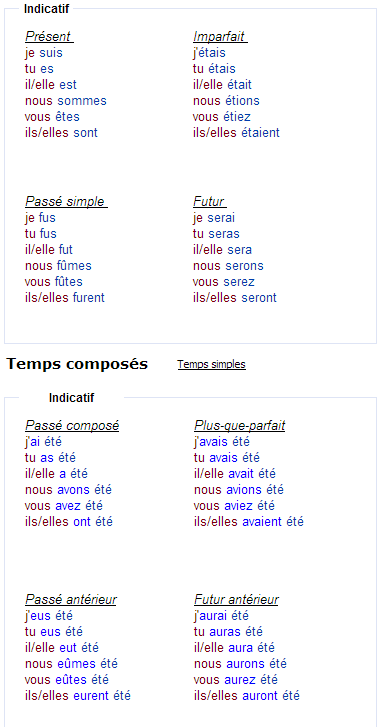381x727 pixels.
Task: Select the Futur tense heading
Action: click(210, 202)
